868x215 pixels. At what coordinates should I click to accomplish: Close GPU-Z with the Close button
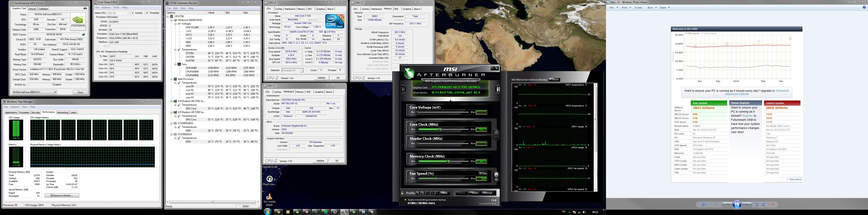click(x=80, y=92)
